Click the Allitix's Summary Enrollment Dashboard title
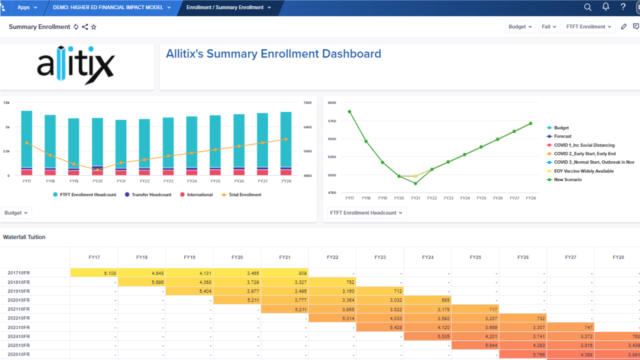Screen dimensions: 640x360 coord(273,54)
